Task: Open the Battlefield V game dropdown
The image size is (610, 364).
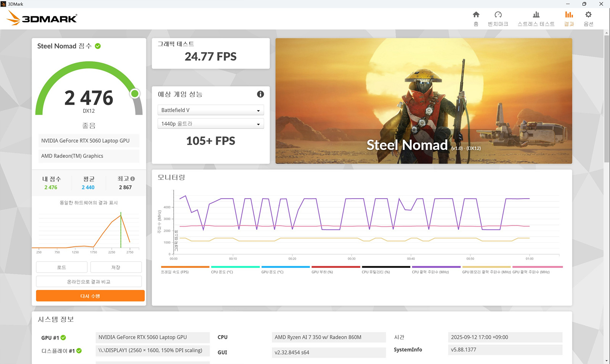Action: tap(210, 110)
